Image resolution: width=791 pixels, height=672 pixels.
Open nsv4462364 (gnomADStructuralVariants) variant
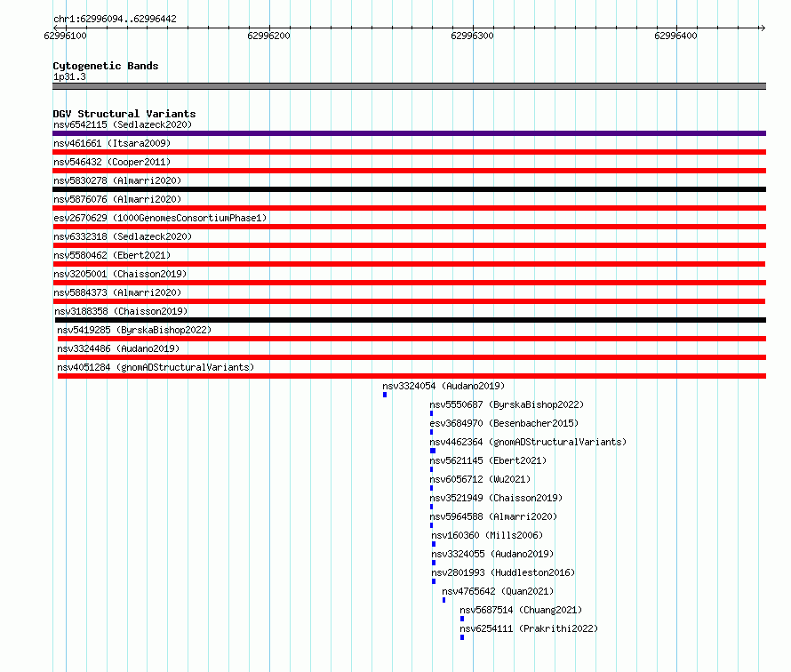[528, 442]
